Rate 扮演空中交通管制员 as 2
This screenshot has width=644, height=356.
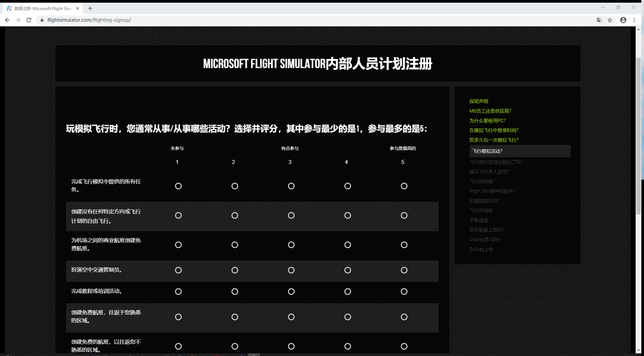point(235,270)
